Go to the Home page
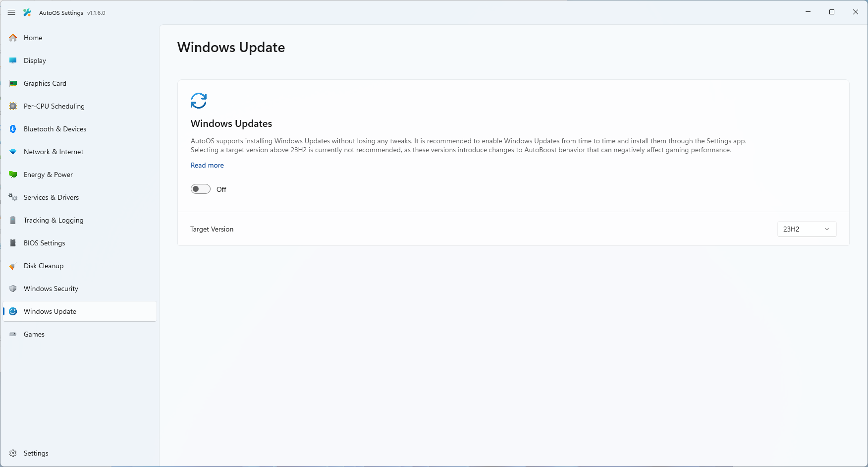 (x=80, y=38)
